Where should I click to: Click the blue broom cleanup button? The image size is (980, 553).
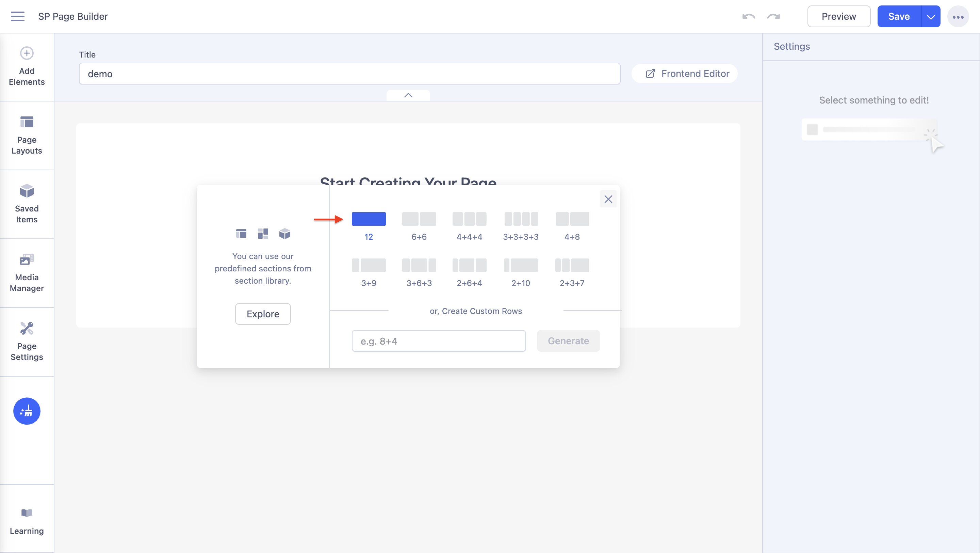27,411
